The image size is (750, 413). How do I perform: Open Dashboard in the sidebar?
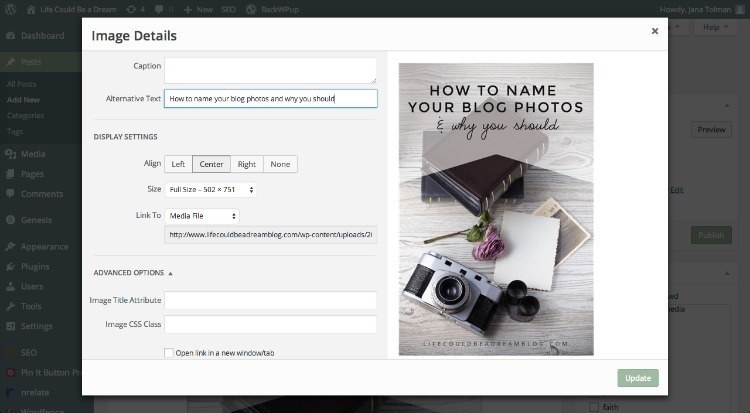41,36
